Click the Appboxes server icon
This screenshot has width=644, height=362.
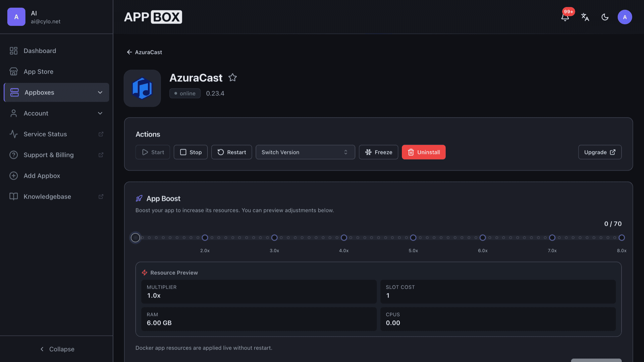[14, 92]
